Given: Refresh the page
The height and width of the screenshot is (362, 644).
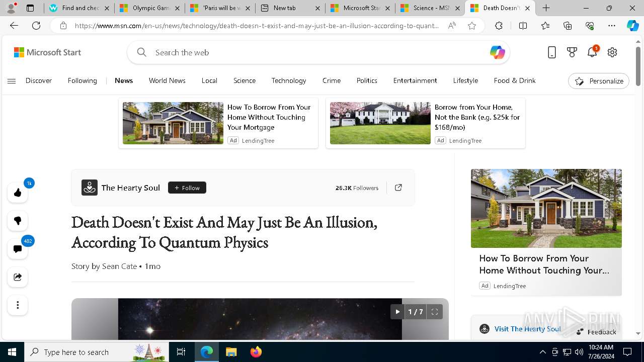Looking at the screenshot, I should 36,26.
